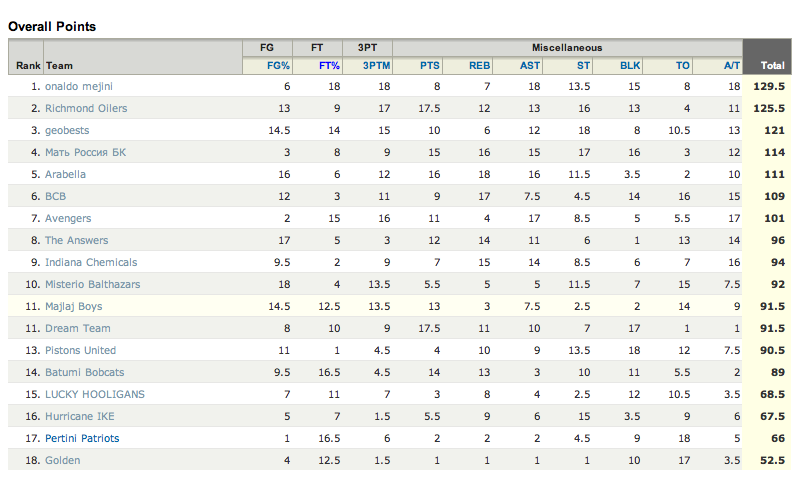Click total 92 for Misterio Balthazars
This screenshot has width=796, height=477.
778,284
